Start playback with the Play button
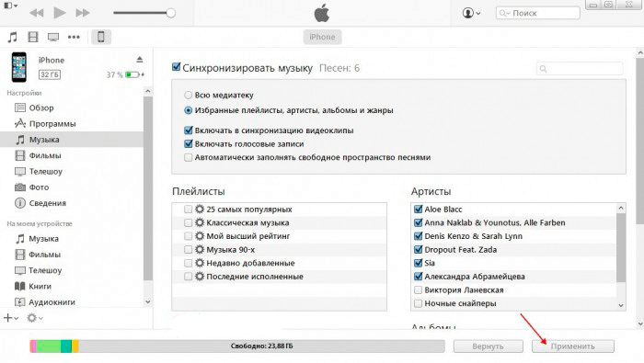Screen dimensions: 644x363 click(x=60, y=13)
